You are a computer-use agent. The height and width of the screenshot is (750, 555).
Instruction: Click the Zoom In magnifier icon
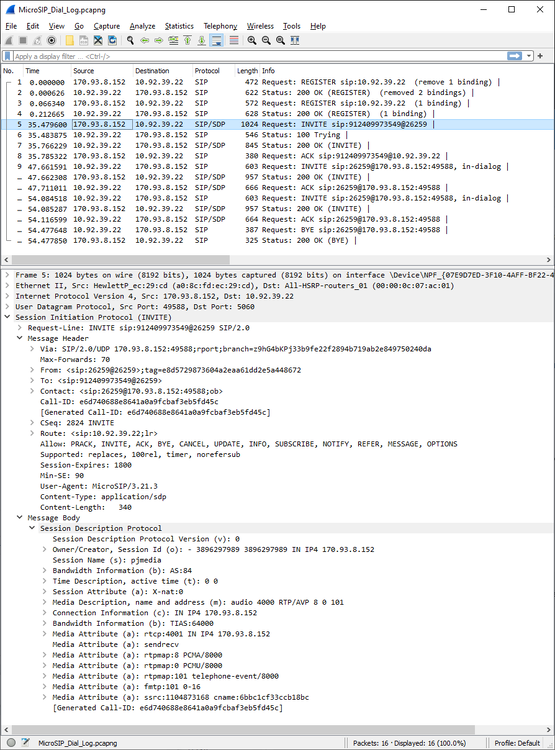[252, 41]
